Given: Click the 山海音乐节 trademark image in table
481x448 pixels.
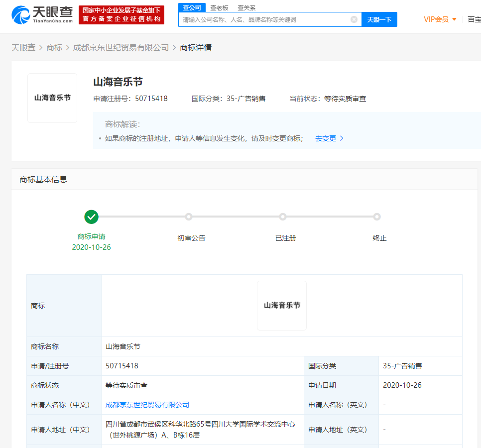Looking at the screenshot, I should click(282, 306).
